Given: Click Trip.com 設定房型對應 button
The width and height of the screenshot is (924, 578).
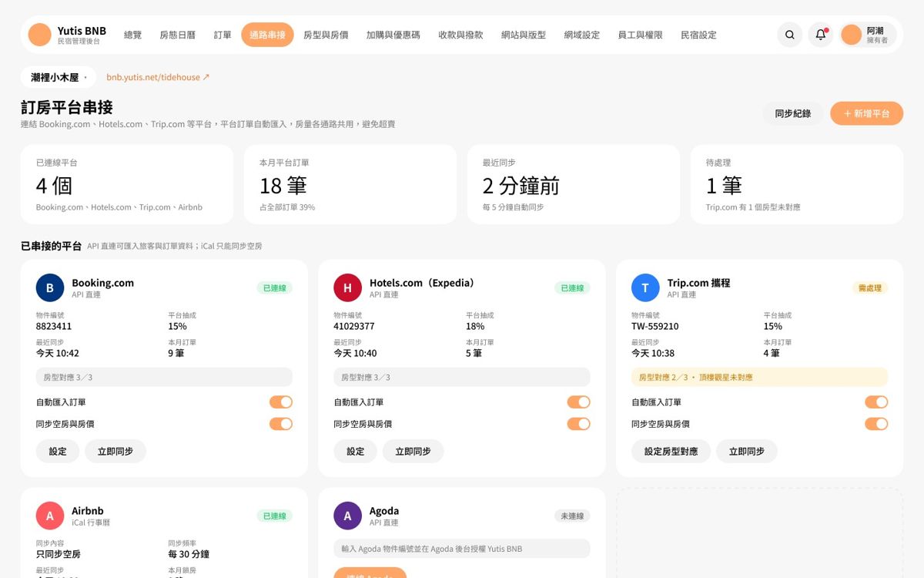Looking at the screenshot, I should point(671,452).
